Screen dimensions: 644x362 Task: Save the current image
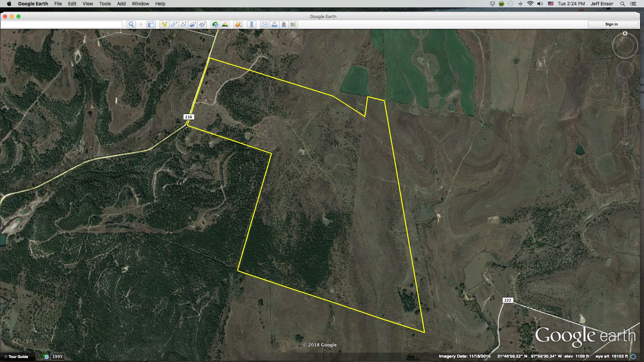(x=284, y=24)
